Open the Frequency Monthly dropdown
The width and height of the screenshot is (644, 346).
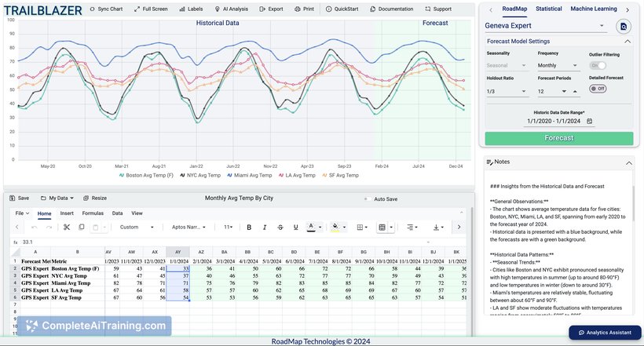[558, 65]
